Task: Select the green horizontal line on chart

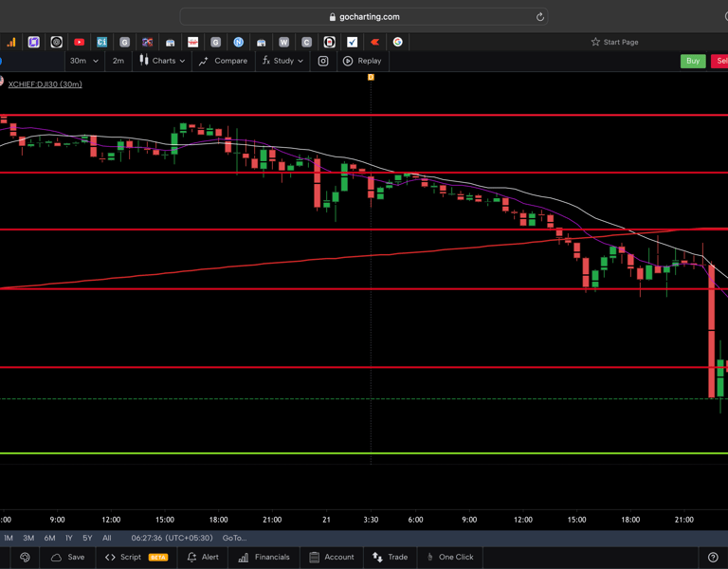Action: (x=364, y=453)
